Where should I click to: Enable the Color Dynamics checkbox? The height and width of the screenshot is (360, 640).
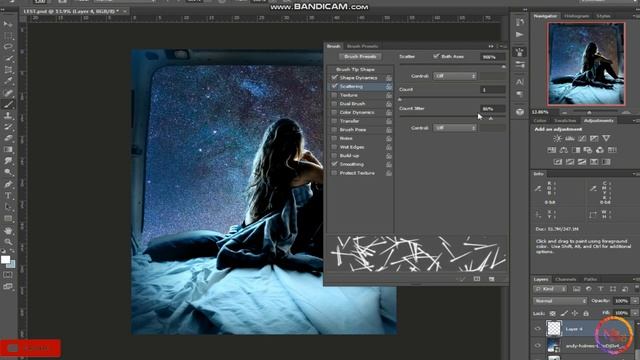[334, 112]
